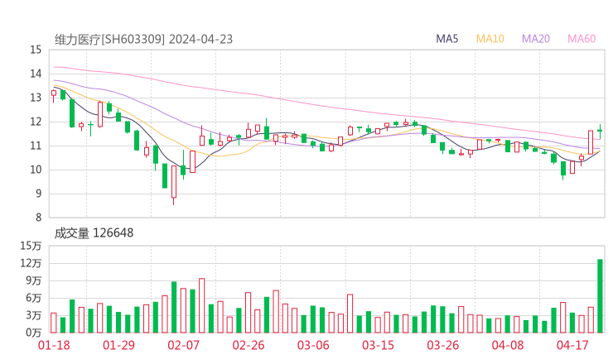The width and height of the screenshot is (613, 364).
Task: Click the 02-26 date axis label
Action: coord(249,345)
